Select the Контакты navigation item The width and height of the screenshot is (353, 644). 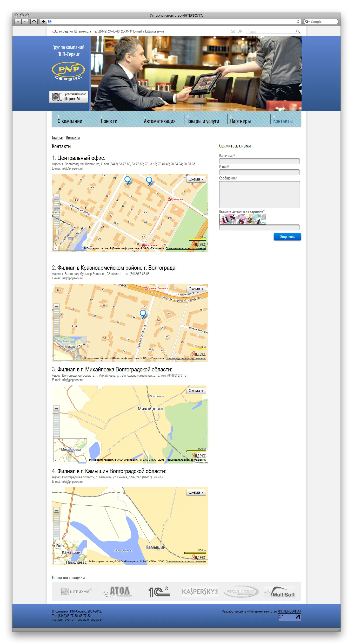click(283, 121)
